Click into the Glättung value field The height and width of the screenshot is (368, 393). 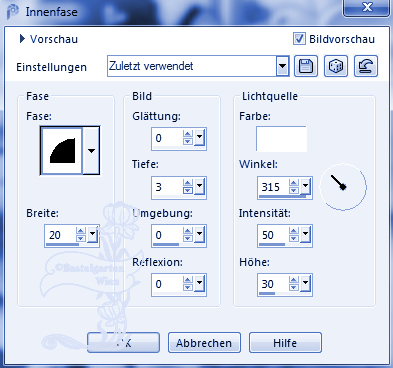[167, 138]
